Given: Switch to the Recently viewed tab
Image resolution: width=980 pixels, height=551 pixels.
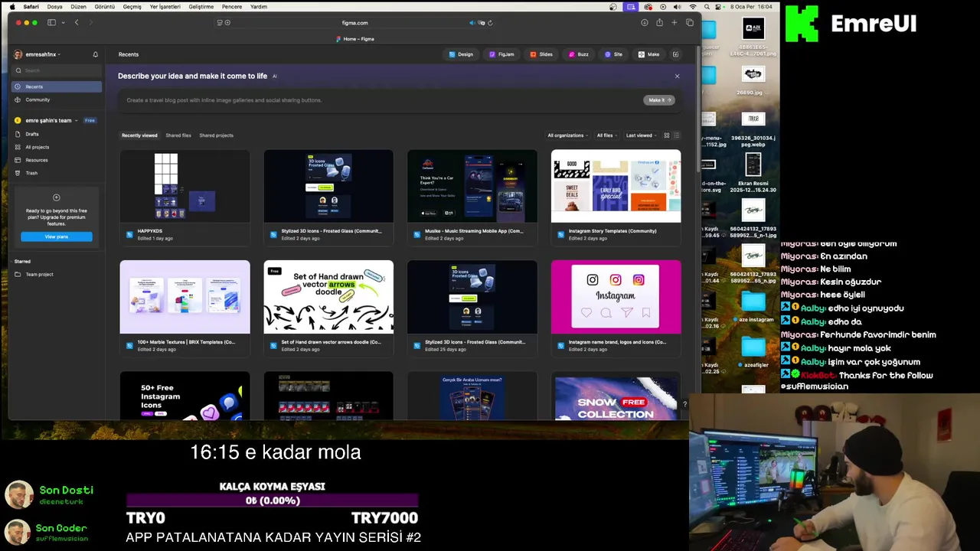Looking at the screenshot, I should (x=139, y=135).
